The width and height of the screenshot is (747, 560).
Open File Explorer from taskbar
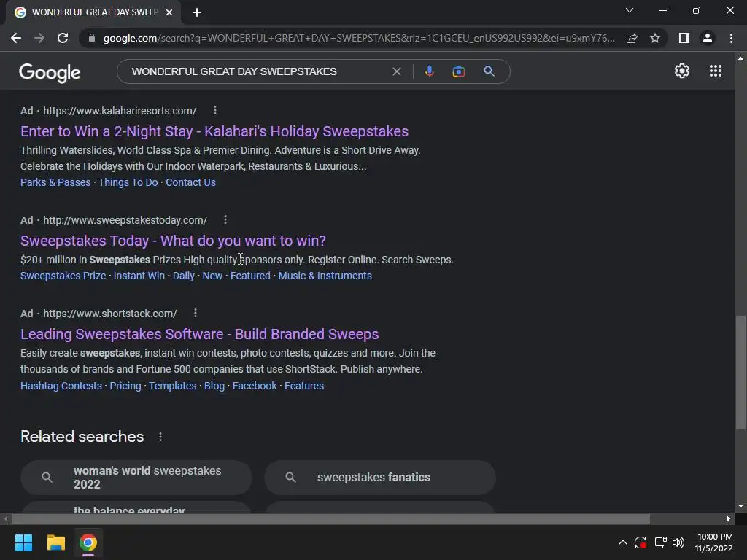(x=55, y=542)
